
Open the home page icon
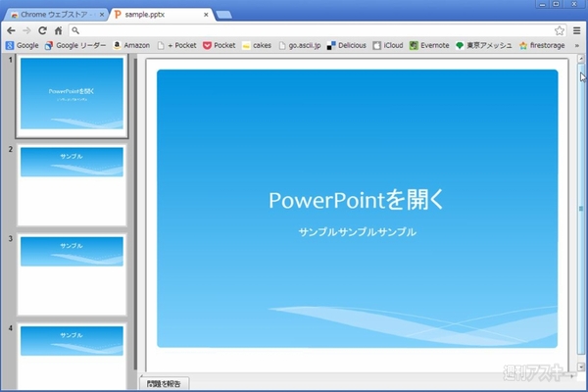click(58, 30)
